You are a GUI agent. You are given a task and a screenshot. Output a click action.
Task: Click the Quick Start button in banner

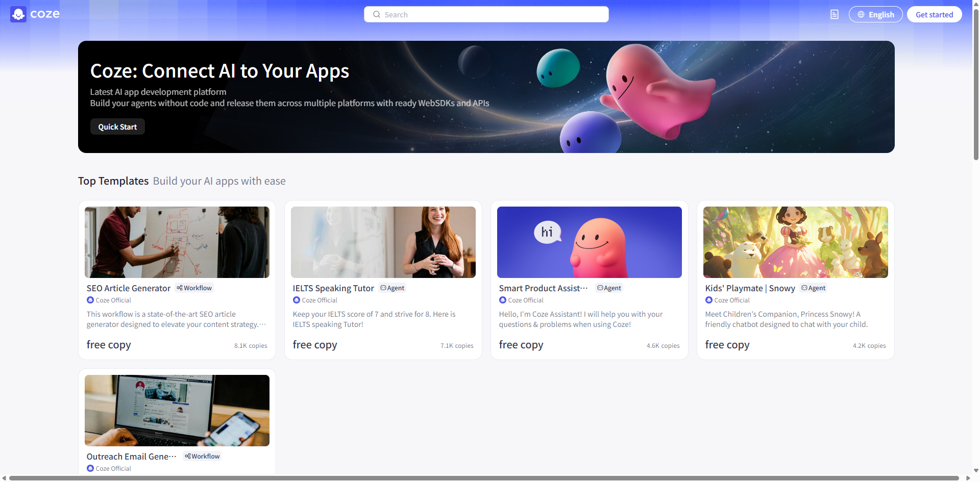click(x=117, y=126)
